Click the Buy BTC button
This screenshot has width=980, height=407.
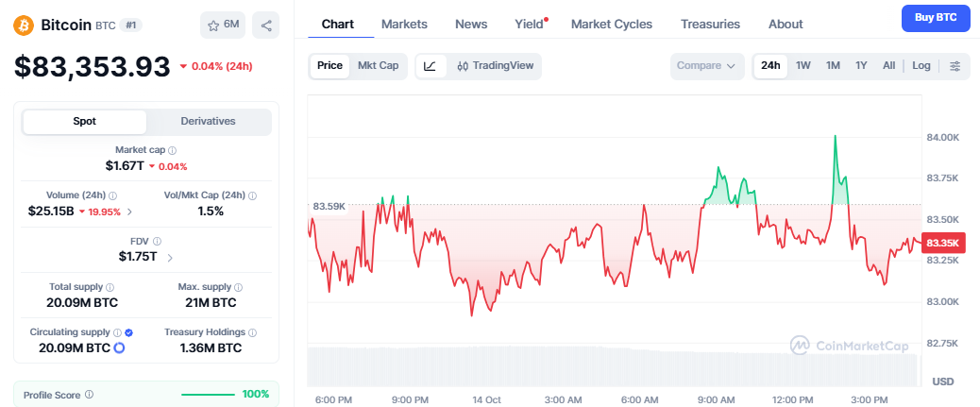[936, 18]
